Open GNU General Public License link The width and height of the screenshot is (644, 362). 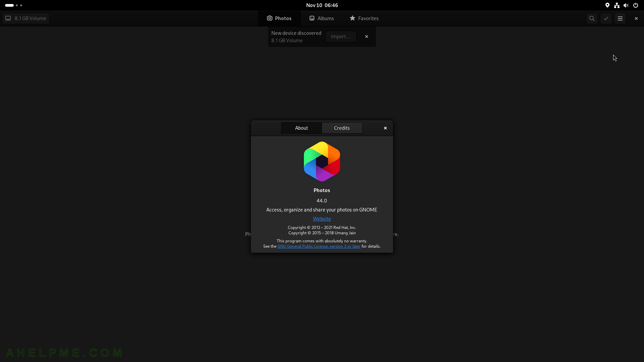click(319, 246)
